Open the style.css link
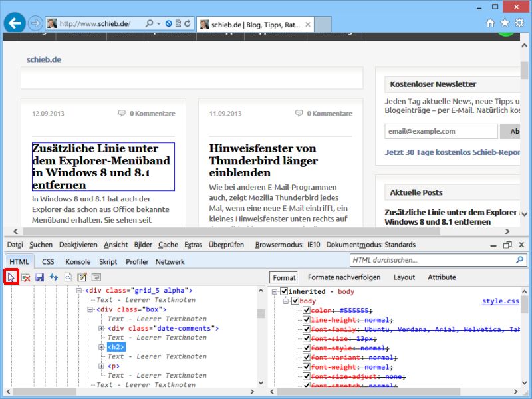The height and width of the screenshot is (399, 532). point(501,301)
